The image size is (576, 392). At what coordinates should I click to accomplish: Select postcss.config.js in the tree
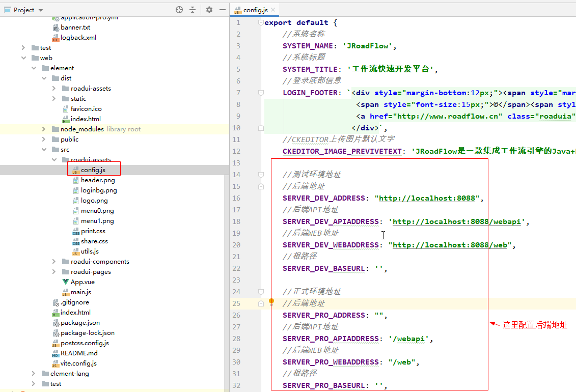click(85, 343)
